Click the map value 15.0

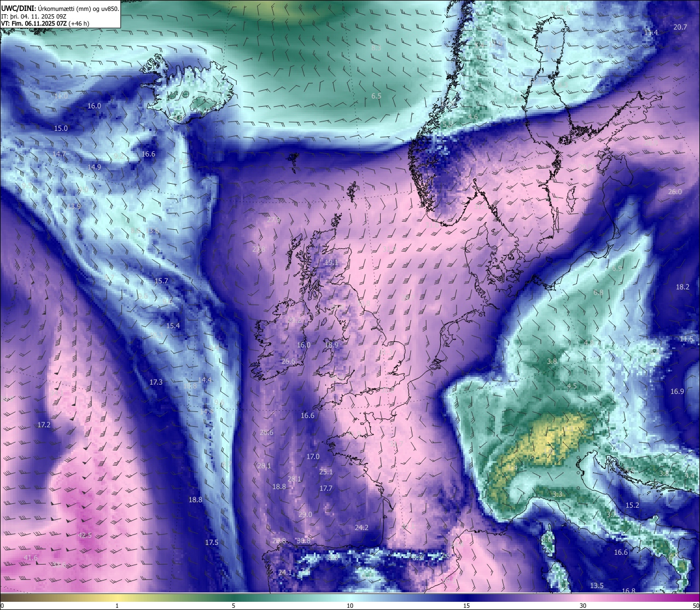coord(61,129)
